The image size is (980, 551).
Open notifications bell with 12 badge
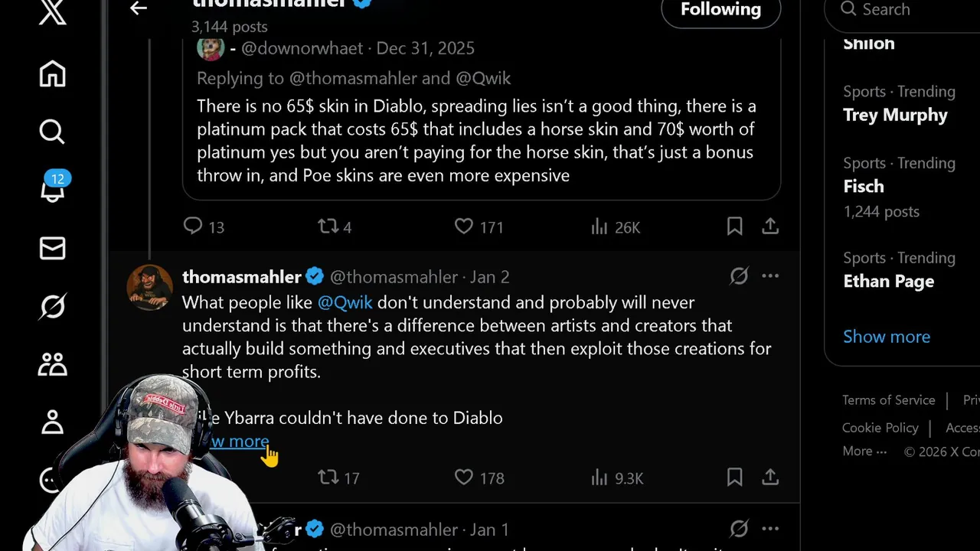(52, 189)
